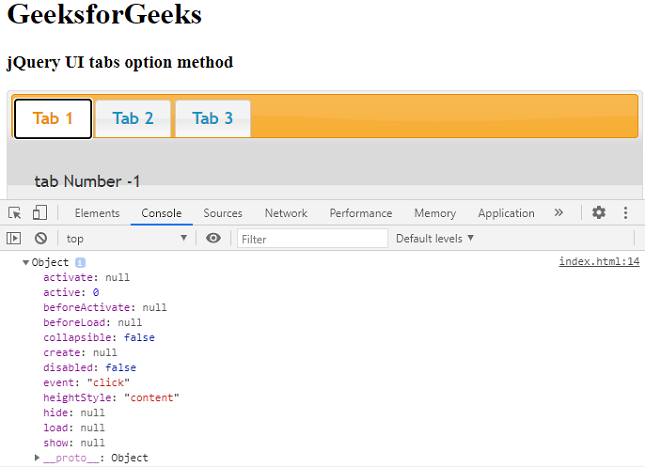Activate the inspect element picker icon
This screenshot has height=467, width=645.
coord(15,213)
